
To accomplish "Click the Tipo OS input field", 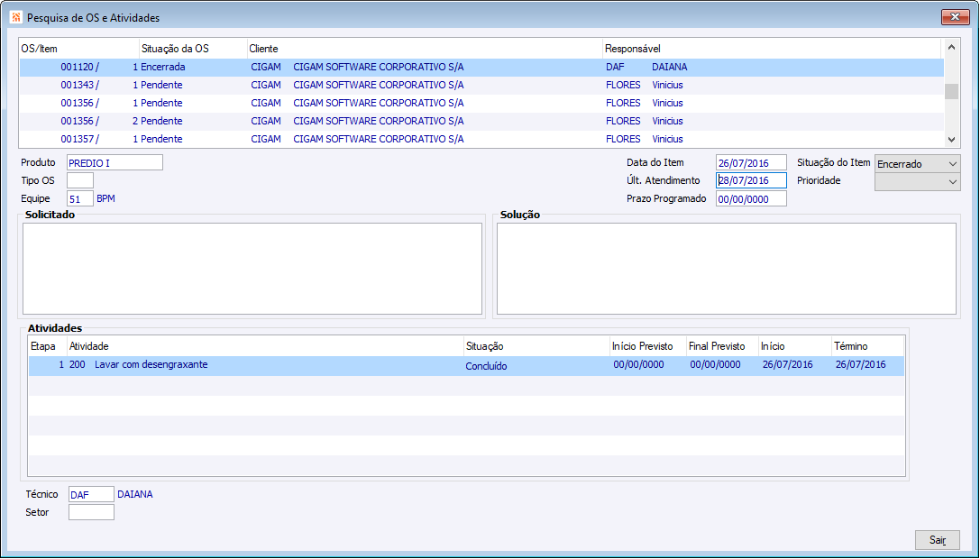I will (x=80, y=180).
